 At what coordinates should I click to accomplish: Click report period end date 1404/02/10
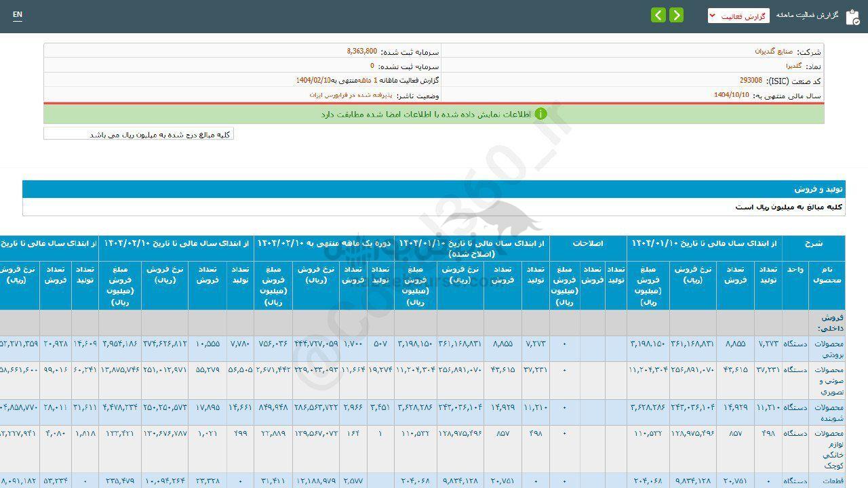pos(313,80)
